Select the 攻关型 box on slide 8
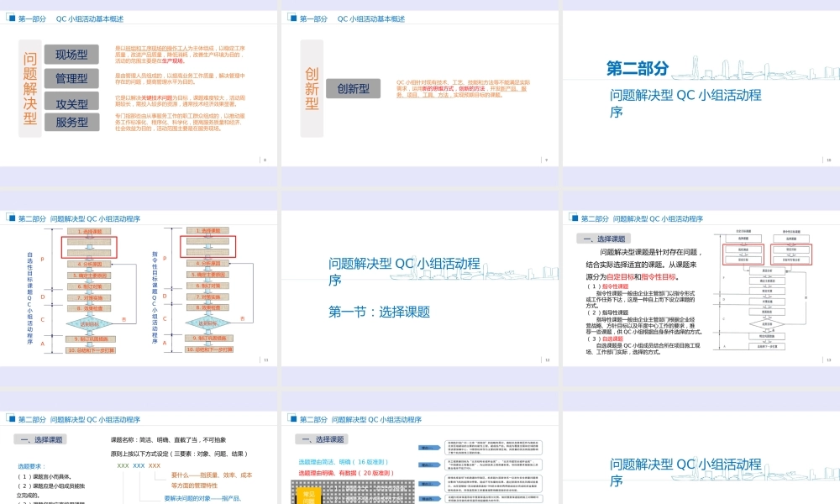 tap(71, 102)
